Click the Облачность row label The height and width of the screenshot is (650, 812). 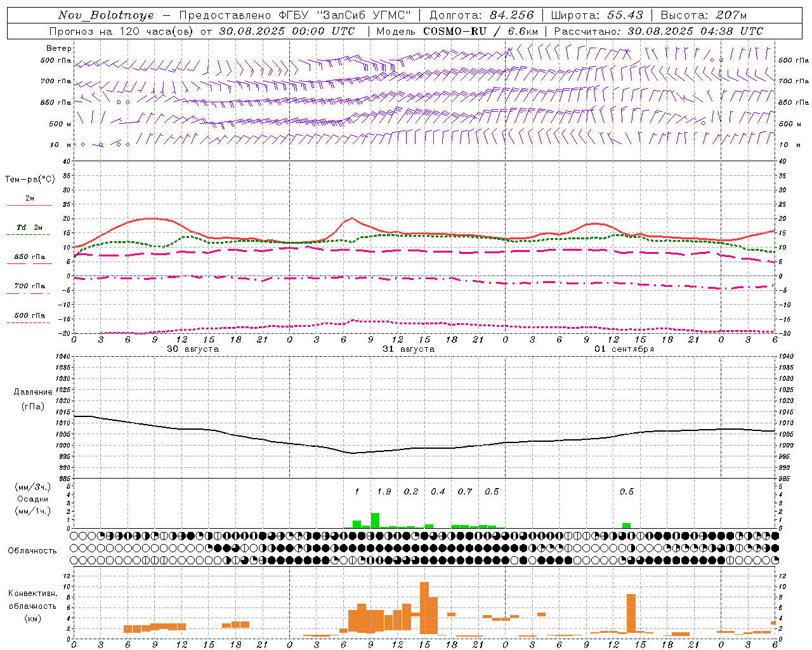point(32,551)
